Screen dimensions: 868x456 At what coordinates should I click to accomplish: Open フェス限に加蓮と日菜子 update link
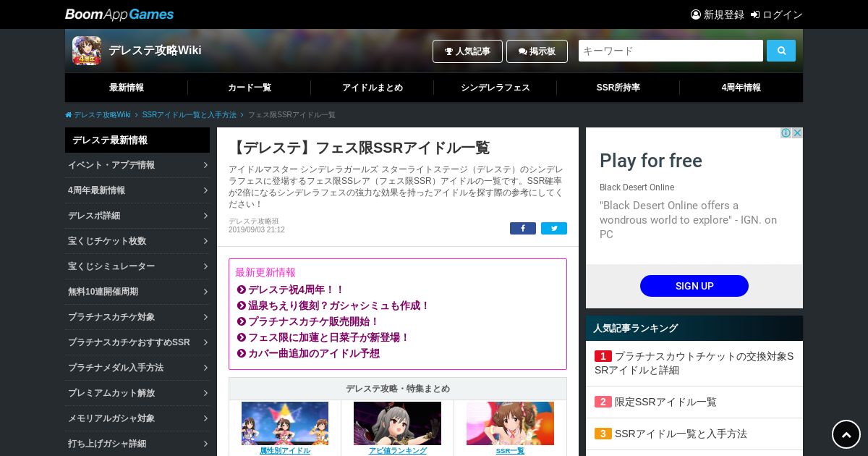[328, 337]
